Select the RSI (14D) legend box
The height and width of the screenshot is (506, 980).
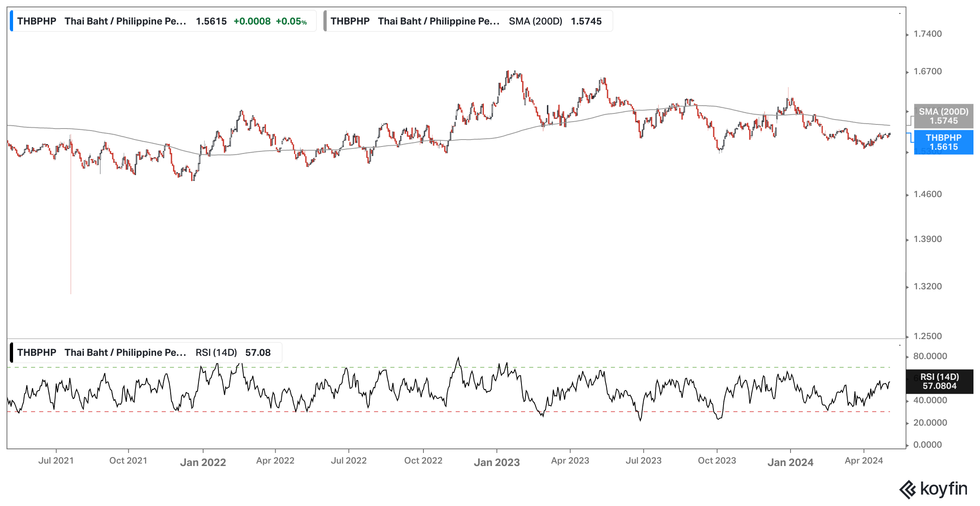(145, 353)
